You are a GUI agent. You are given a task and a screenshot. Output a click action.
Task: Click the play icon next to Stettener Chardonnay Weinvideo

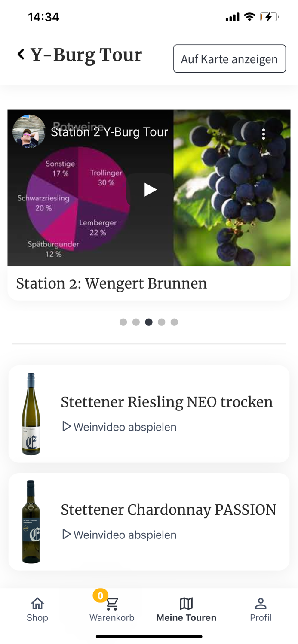[66, 534]
